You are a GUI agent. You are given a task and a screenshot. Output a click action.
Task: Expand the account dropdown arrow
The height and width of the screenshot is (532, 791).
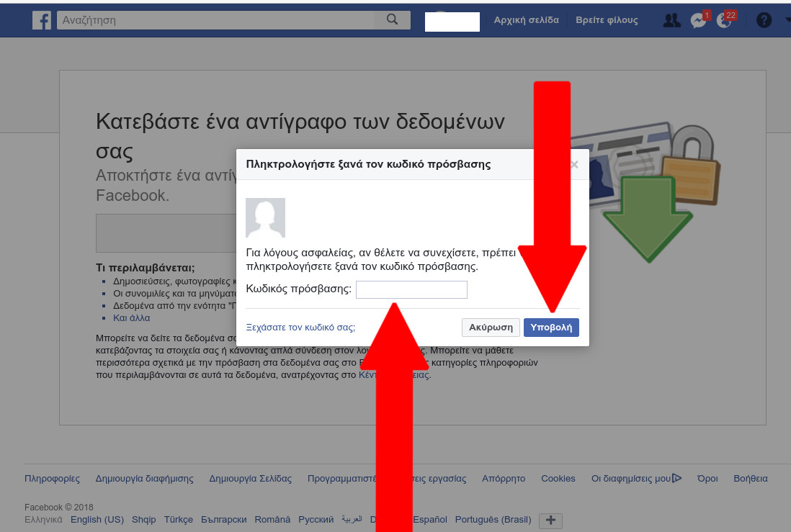pos(787,20)
